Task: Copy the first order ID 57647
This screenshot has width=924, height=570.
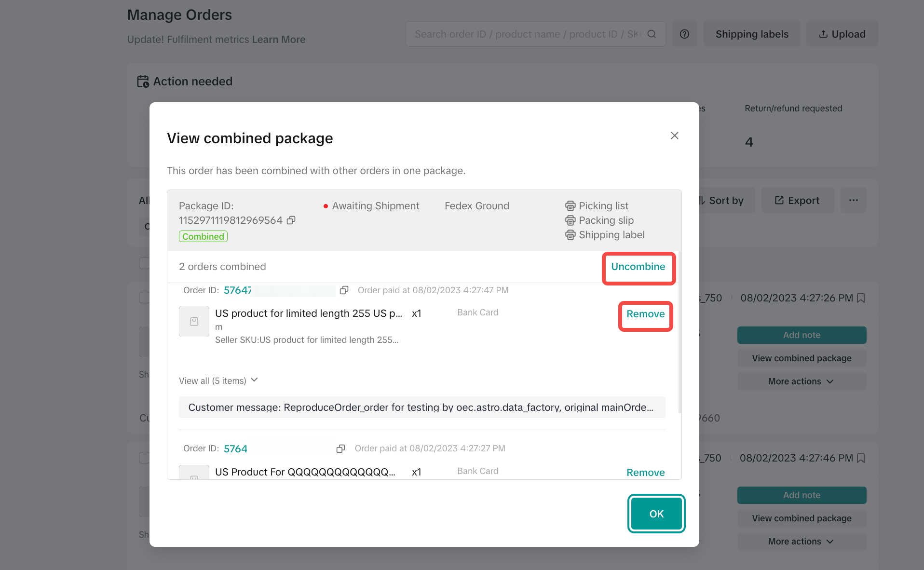Action: pyautogui.click(x=344, y=290)
